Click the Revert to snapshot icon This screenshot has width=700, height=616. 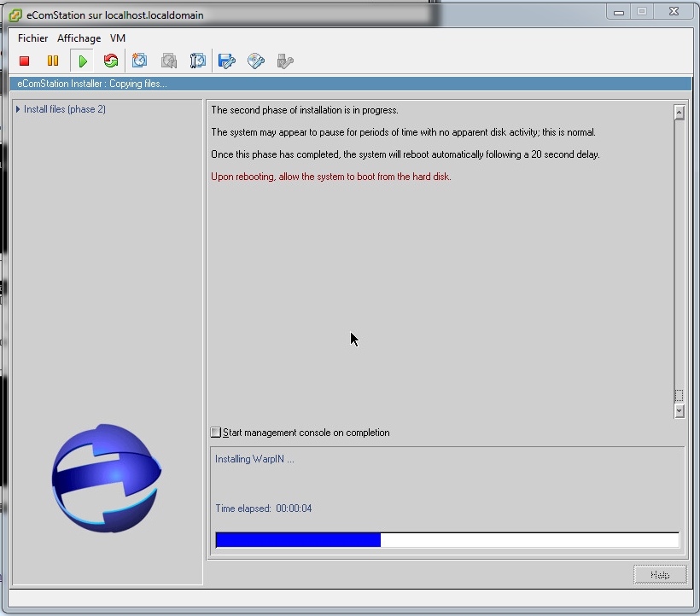[x=169, y=61]
